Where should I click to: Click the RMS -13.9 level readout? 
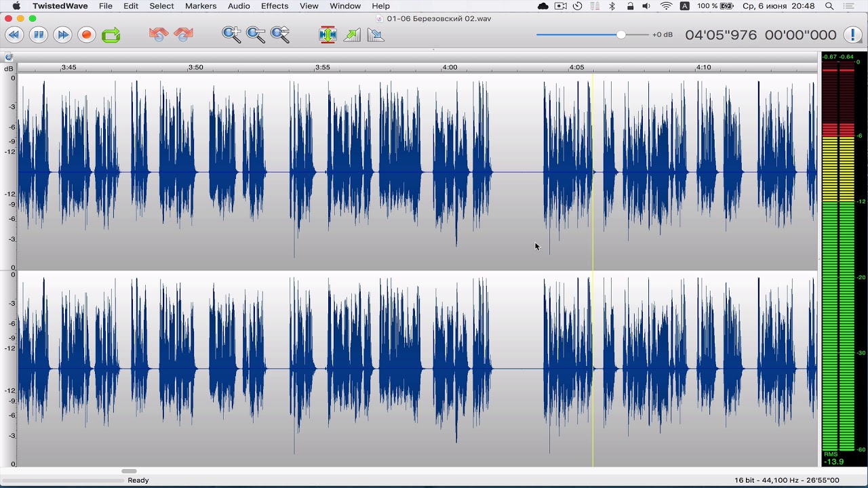pyautogui.click(x=833, y=459)
